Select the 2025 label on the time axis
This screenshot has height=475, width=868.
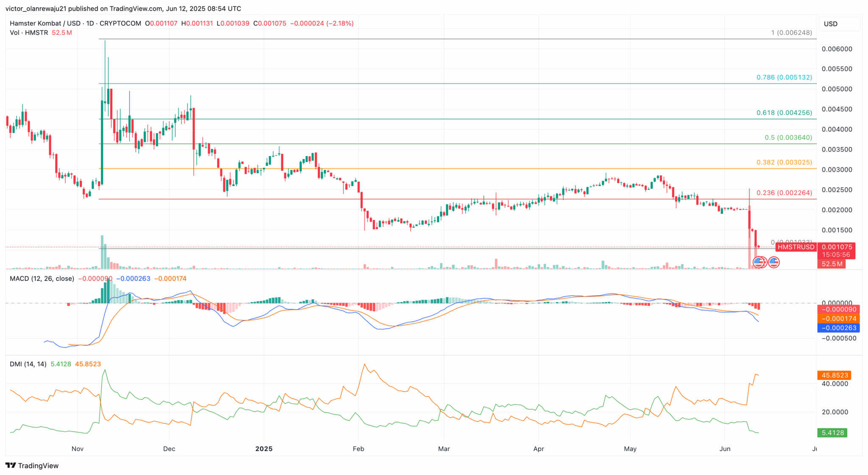pos(264,449)
